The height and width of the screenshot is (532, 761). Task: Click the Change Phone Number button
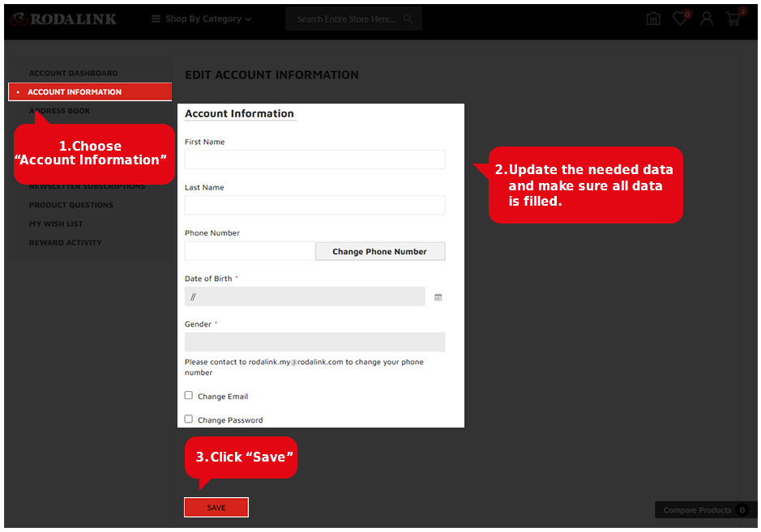[x=380, y=251]
